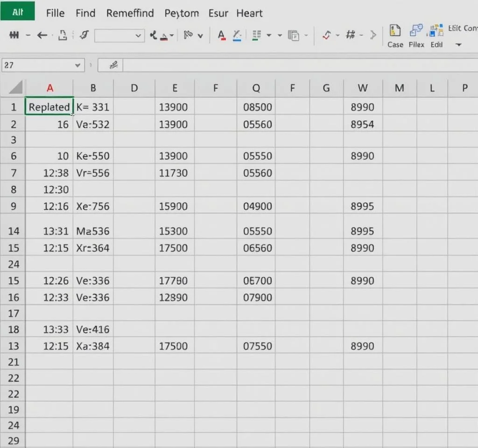The image size is (478, 448).
Task: Select column E header
Action: tap(175, 88)
